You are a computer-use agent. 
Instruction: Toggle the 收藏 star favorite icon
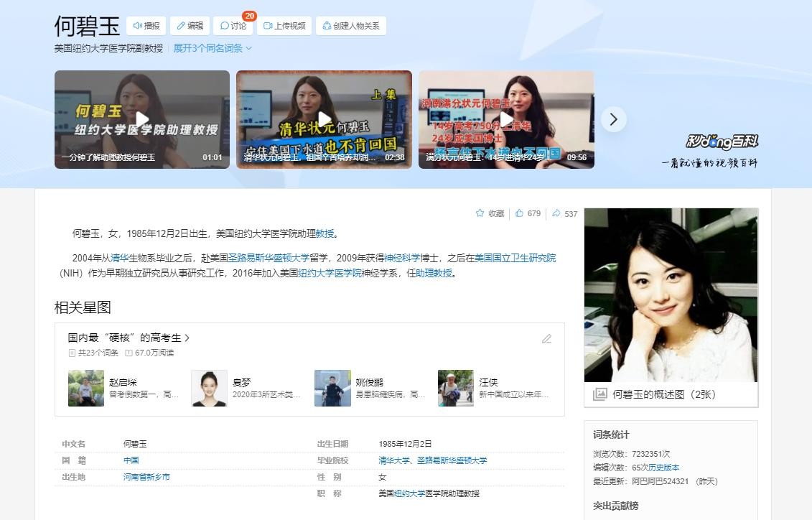(x=480, y=213)
